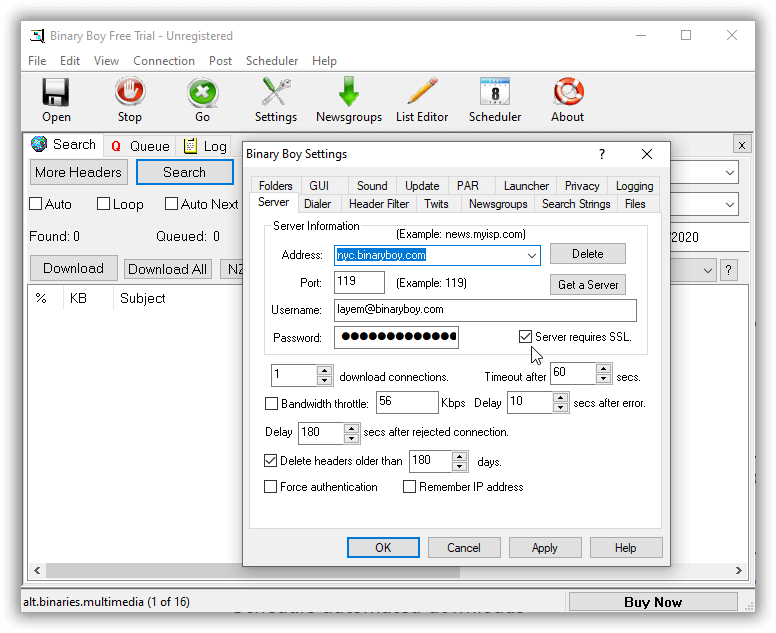This screenshot has width=776, height=633.
Task: Click the dialog Help button
Action: 626,547
